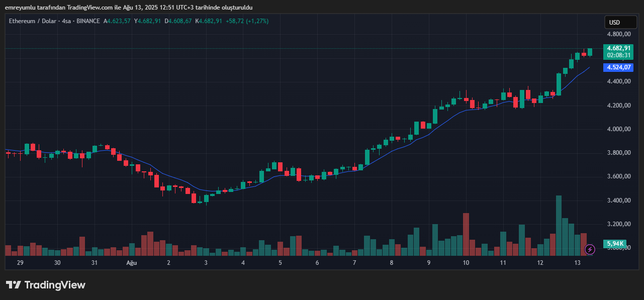
Task: Click the green 4.682,91 current price label
Action: coord(618,48)
